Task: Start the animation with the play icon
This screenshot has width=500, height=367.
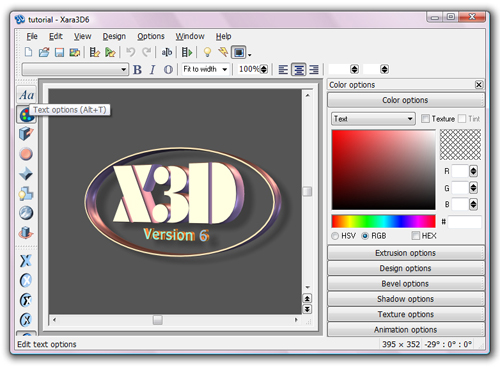Action: (187, 52)
